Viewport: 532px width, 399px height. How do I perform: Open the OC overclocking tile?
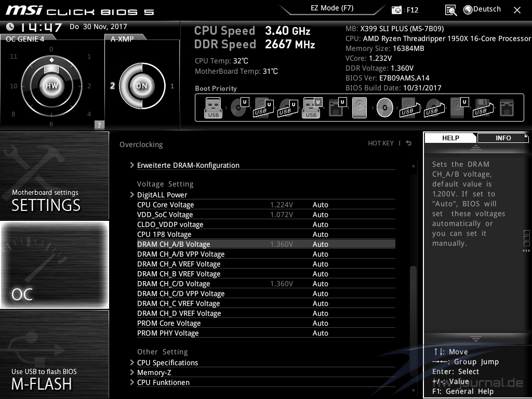click(55, 265)
